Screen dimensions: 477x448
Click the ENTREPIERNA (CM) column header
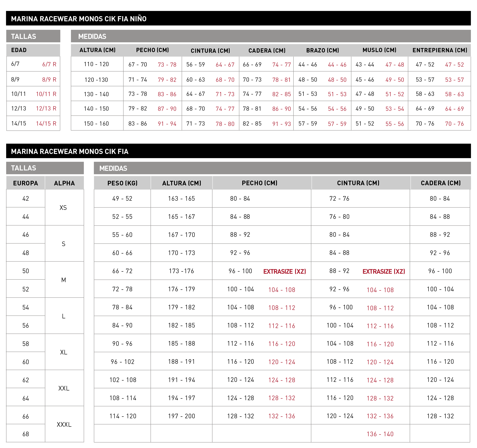point(440,50)
